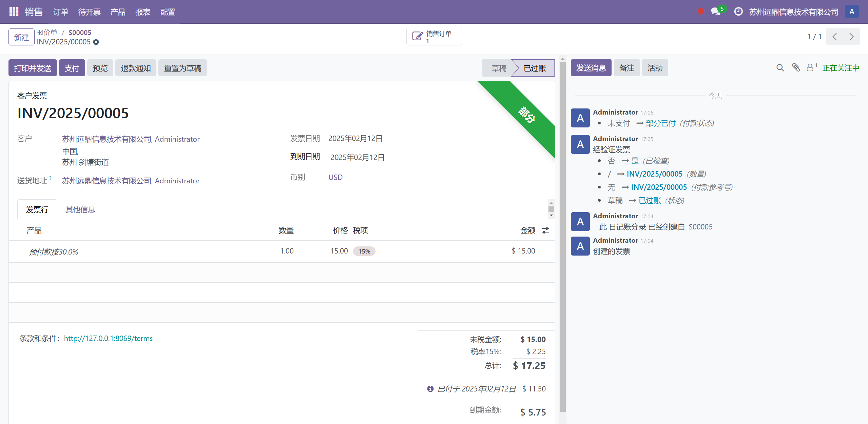Viewport: 868px width, 424px height.
Task: Click the 草稿 status stage
Action: click(499, 68)
